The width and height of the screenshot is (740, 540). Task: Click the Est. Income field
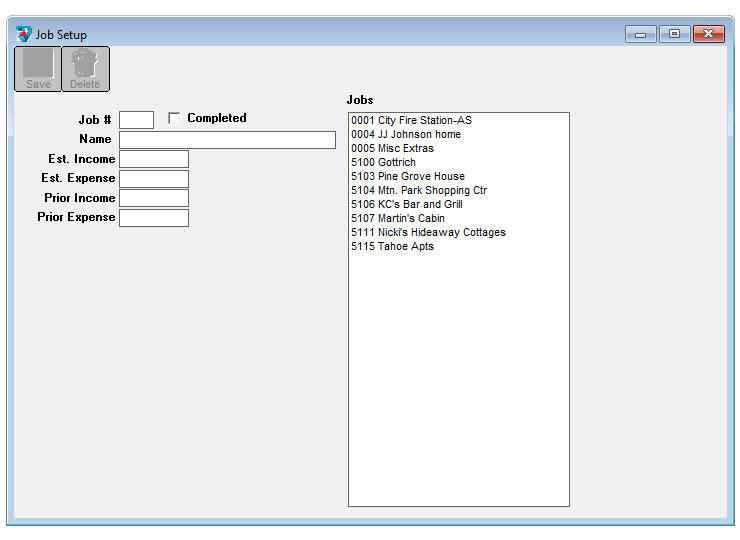click(153, 159)
